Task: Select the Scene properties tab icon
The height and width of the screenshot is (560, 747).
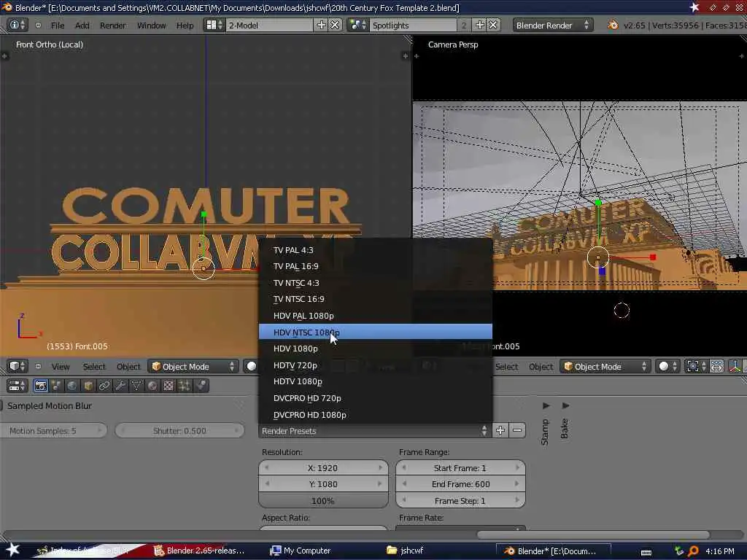Action: [x=56, y=386]
